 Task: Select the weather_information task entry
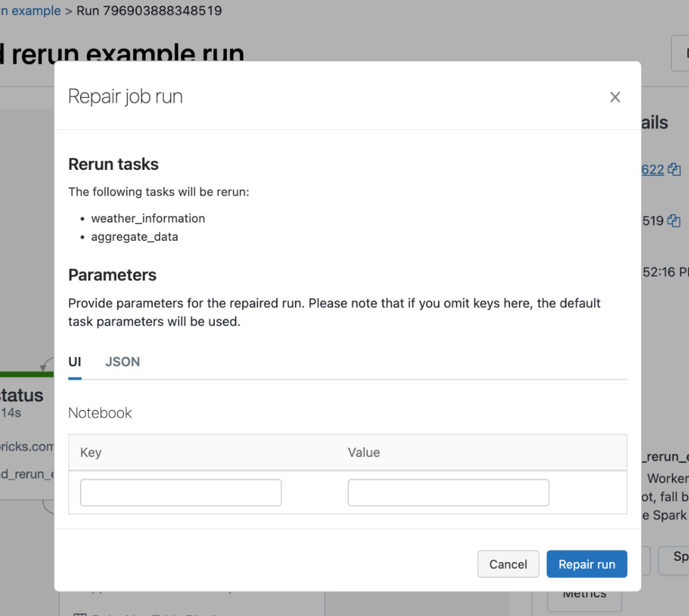tap(148, 218)
